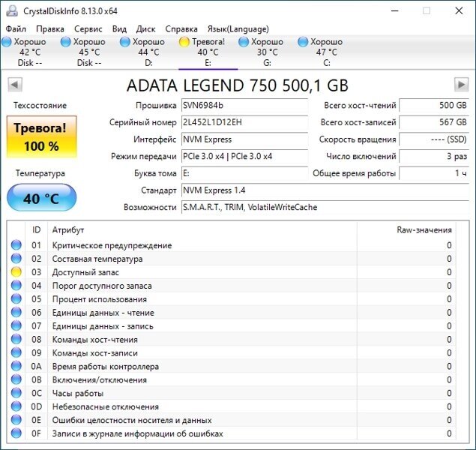
Task: Click status icon for Записи в журнале ошибок
Action: click(x=16, y=433)
